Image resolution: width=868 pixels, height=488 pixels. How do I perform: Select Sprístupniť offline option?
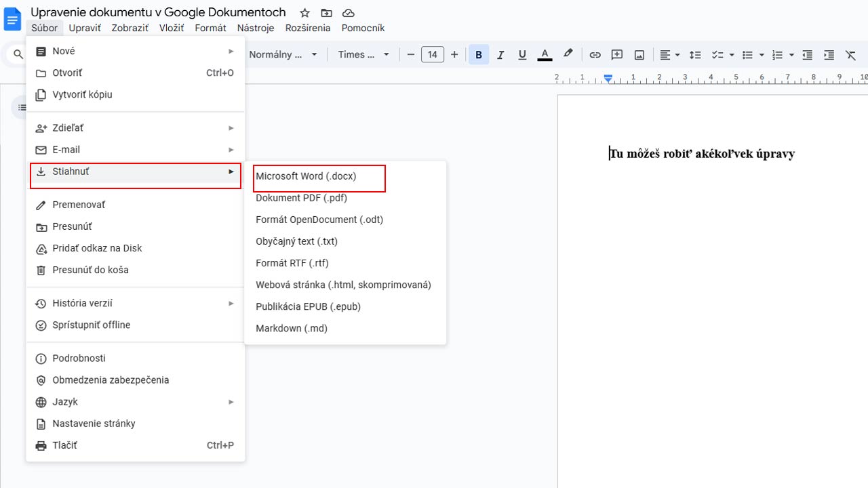(x=136, y=325)
